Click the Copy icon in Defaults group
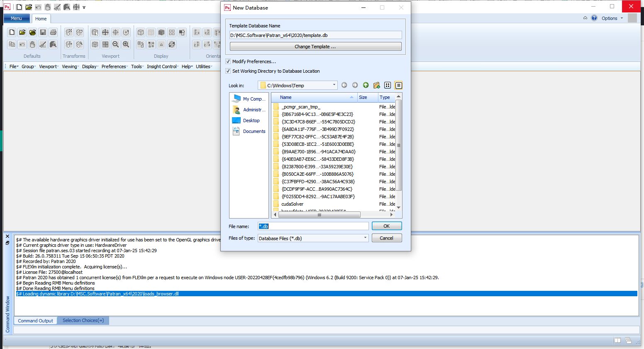 (x=12, y=44)
